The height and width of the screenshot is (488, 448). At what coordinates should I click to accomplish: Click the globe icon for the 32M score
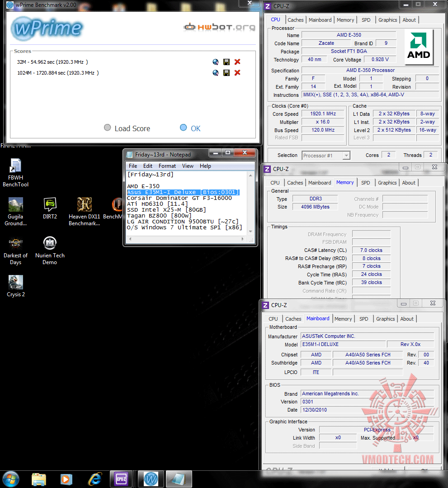(x=216, y=62)
